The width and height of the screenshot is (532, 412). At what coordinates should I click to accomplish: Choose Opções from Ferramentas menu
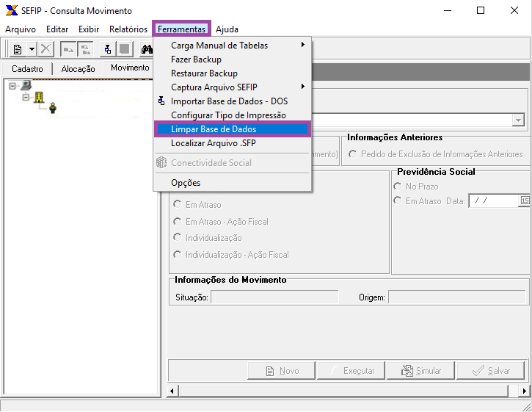pyautogui.click(x=232, y=182)
